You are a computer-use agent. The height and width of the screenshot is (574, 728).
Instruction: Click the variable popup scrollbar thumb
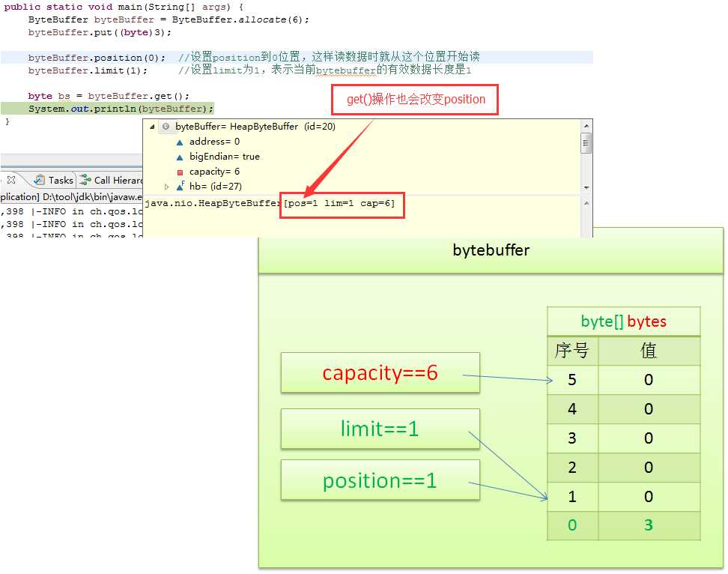click(x=586, y=143)
